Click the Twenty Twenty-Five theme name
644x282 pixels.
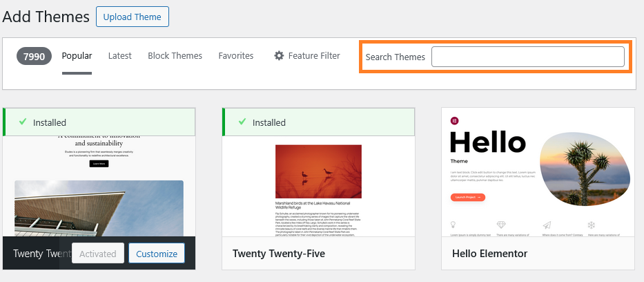[279, 254]
